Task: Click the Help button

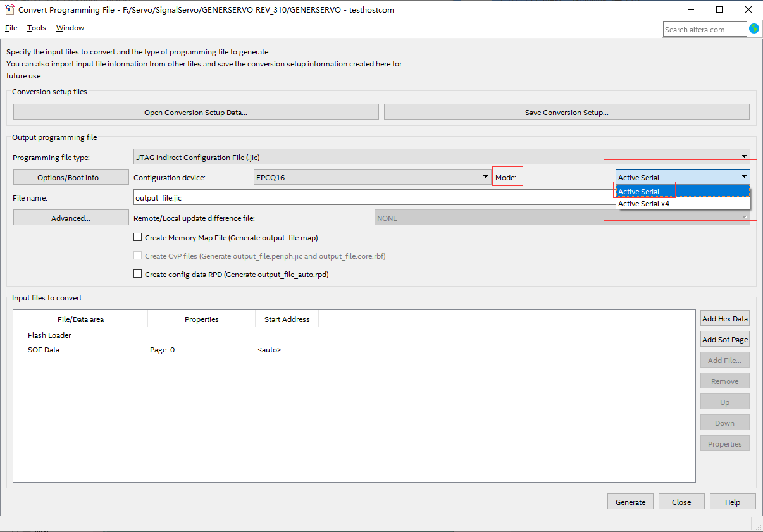Action: [x=733, y=502]
